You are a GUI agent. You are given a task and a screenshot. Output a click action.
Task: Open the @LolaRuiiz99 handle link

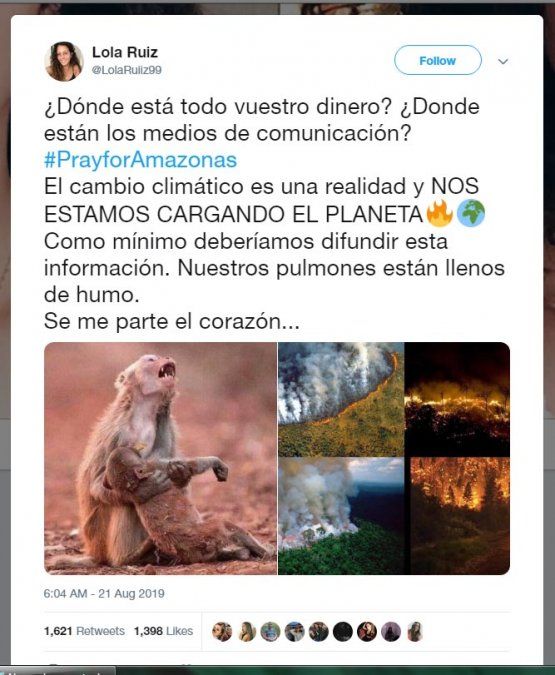point(127,70)
